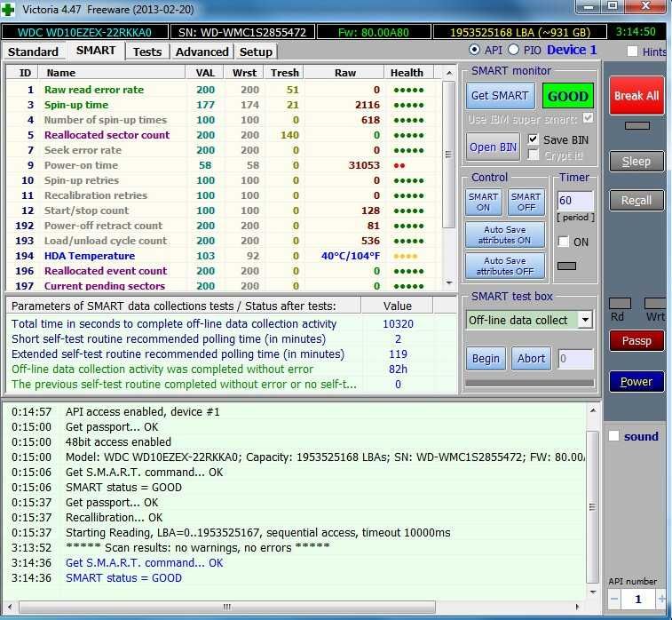Viewport: 672px width, 620px height.
Task: Click the green GOOD status indicator
Action: [x=568, y=96]
